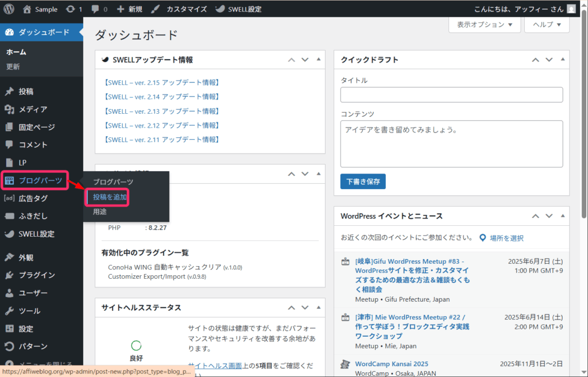Click the ブログパーツ layout icon
The height and width of the screenshot is (377, 588).
tap(9, 180)
